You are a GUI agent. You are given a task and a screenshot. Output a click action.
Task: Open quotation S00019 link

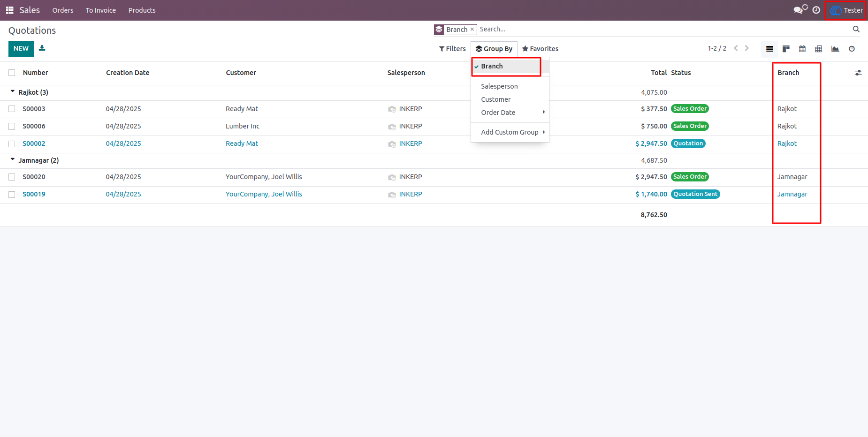point(34,194)
